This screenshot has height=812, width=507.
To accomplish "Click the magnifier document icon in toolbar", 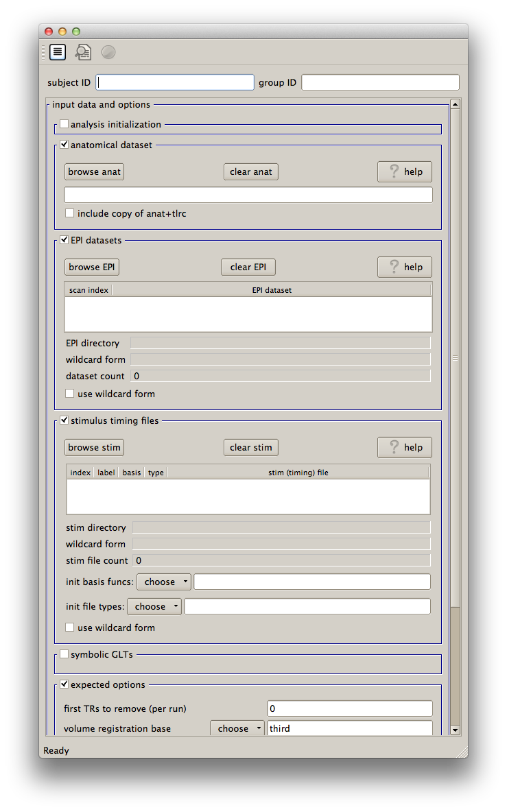I will click(x=83, y=52).
